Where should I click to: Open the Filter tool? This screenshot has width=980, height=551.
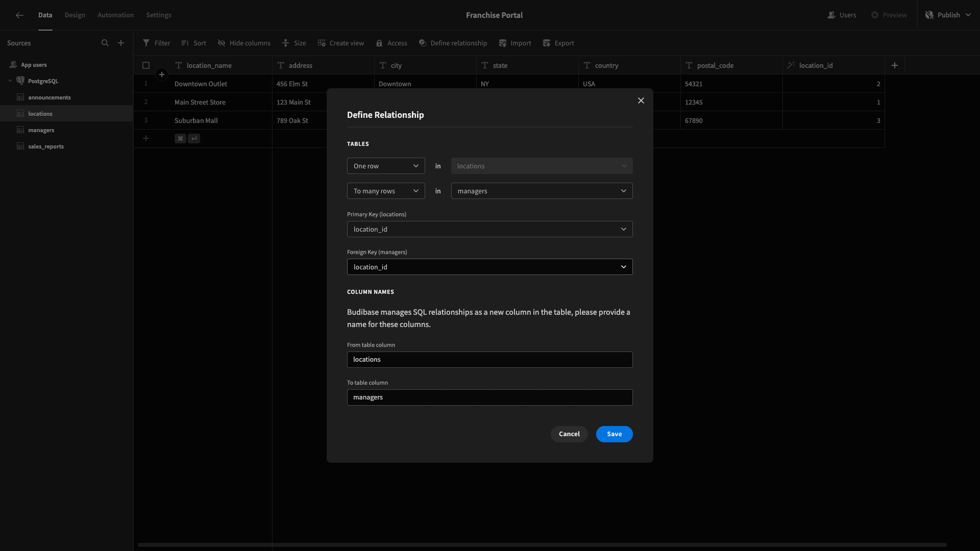tap(156, 43)
